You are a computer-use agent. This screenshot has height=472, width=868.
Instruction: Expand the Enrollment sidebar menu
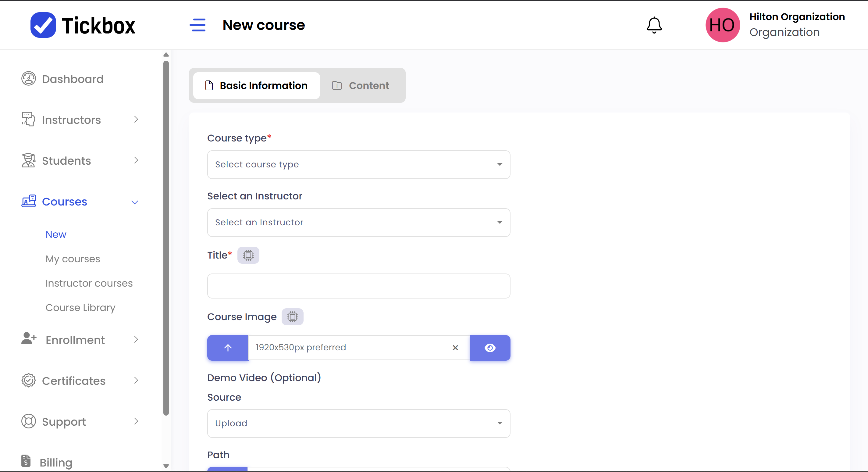point(80,340)
